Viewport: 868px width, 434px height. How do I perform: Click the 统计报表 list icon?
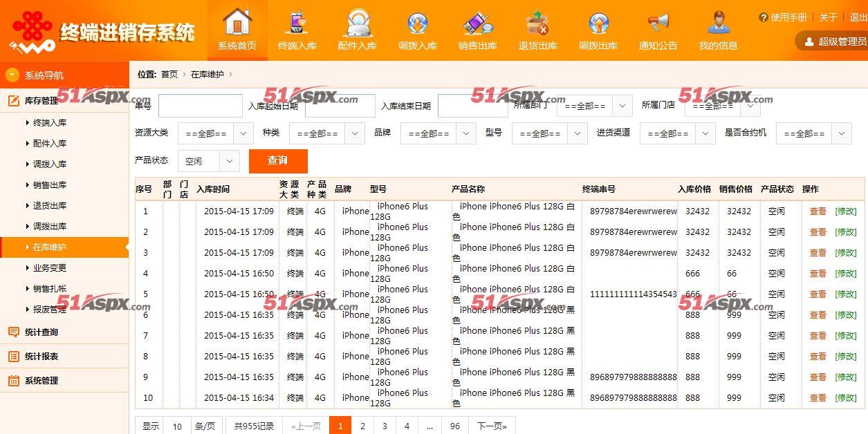point(13,357)
